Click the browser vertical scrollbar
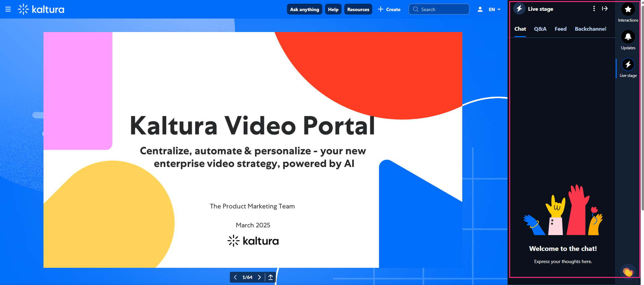The height and width of the screenshot is (285, 644). [x=642, y=108]
